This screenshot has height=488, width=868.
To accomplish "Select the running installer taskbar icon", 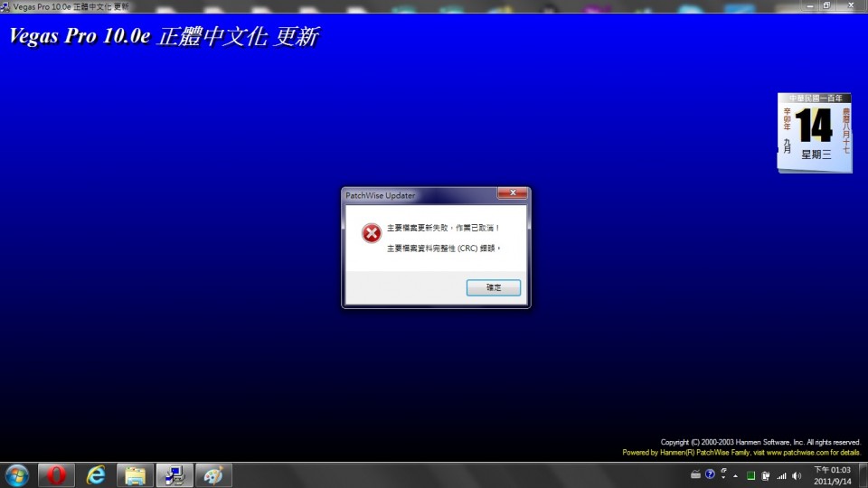I will click(175, 475).
